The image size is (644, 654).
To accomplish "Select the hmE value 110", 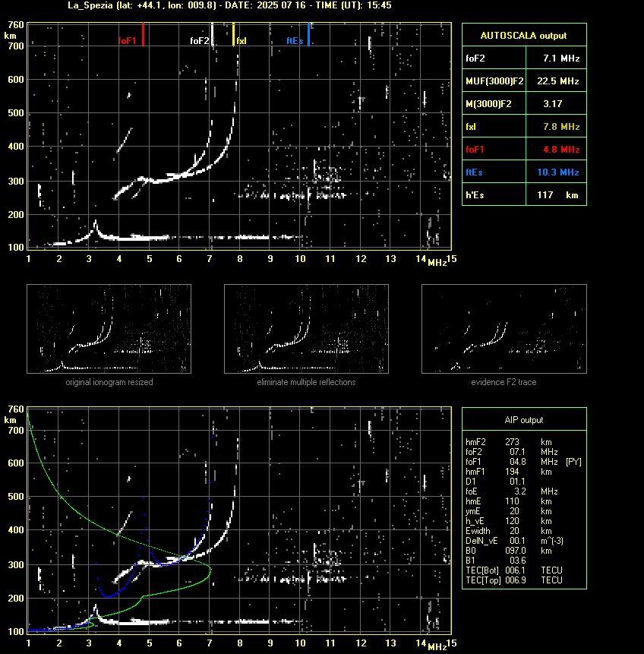I will [x=512, y=501].
